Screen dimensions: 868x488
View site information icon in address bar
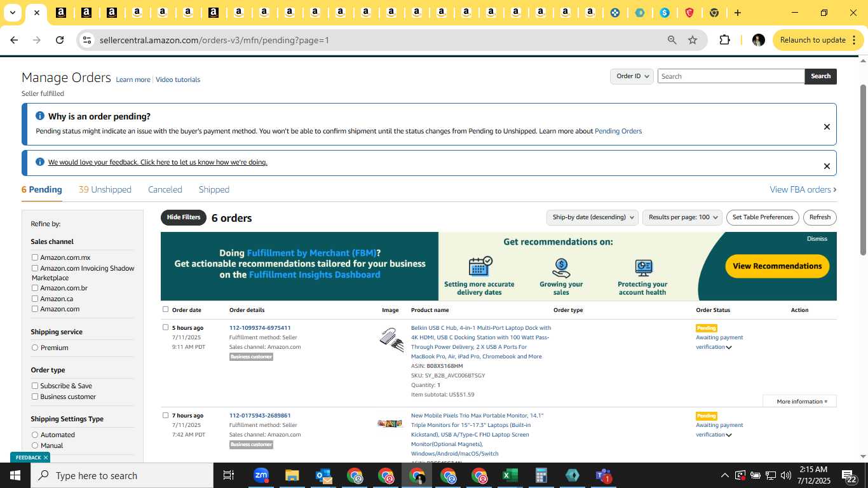click(x=87, y=40)
